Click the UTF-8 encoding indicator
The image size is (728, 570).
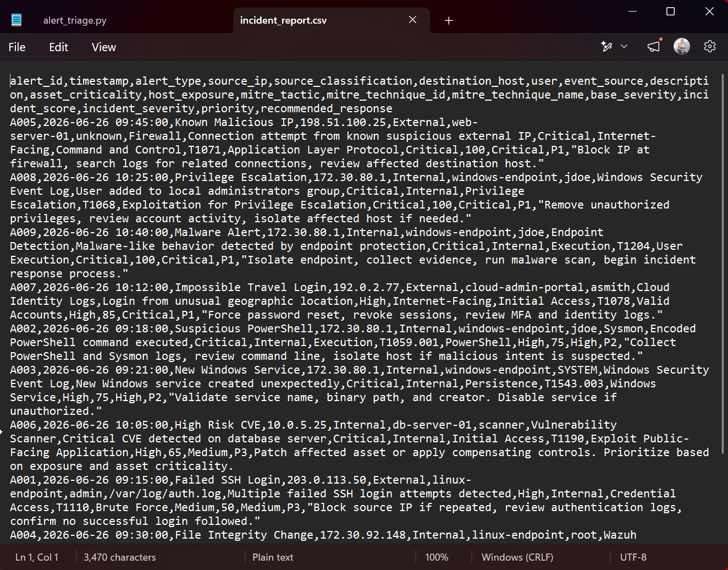633,557
